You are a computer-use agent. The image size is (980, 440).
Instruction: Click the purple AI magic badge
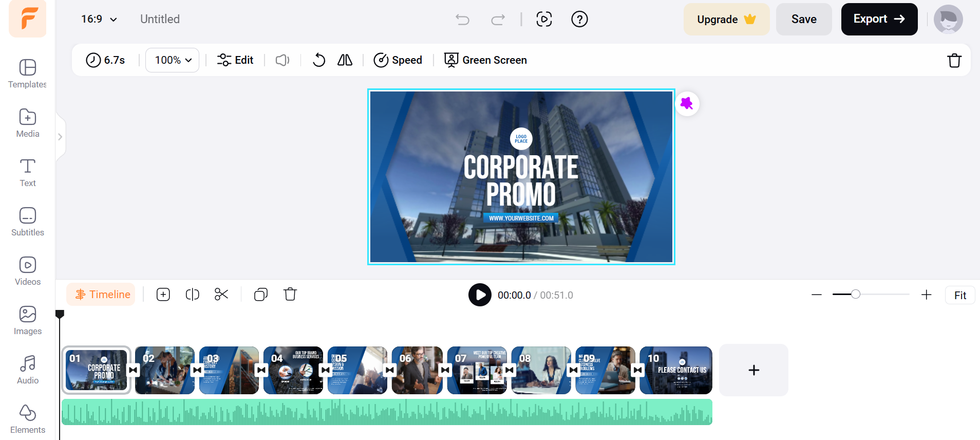[687, 104]
